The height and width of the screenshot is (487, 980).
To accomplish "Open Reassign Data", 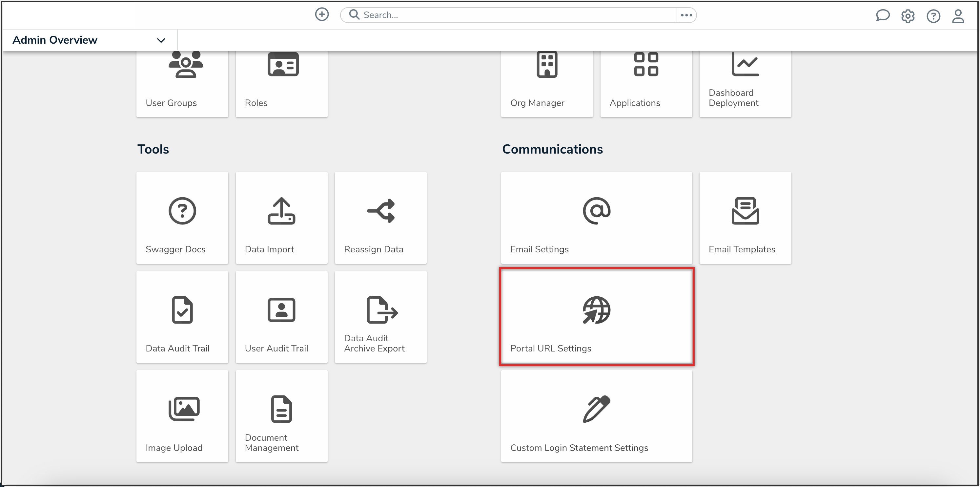I will [x=380, y=218].
